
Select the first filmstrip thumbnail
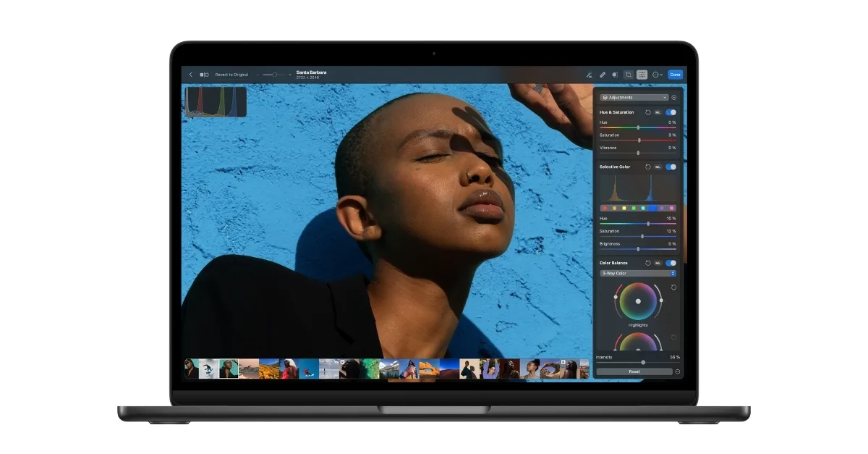pyautogui.click(x=192, y=369)
